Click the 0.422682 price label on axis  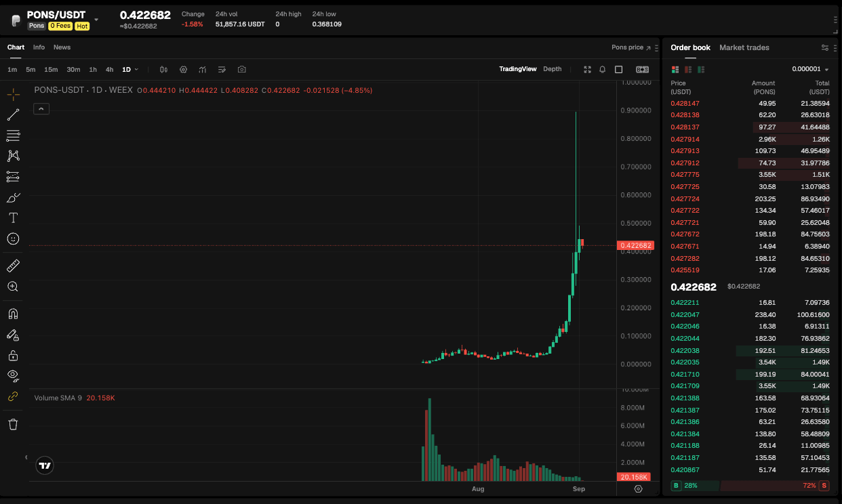coord(636,245)
